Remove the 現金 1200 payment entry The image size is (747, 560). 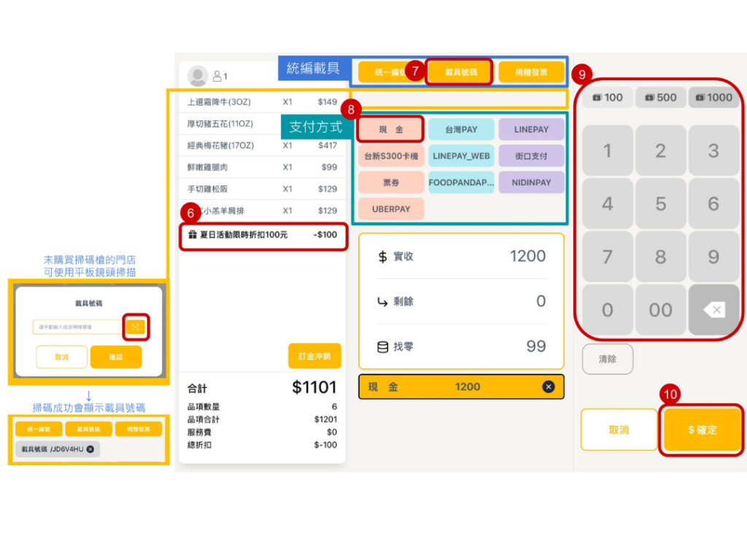point(549,386)
